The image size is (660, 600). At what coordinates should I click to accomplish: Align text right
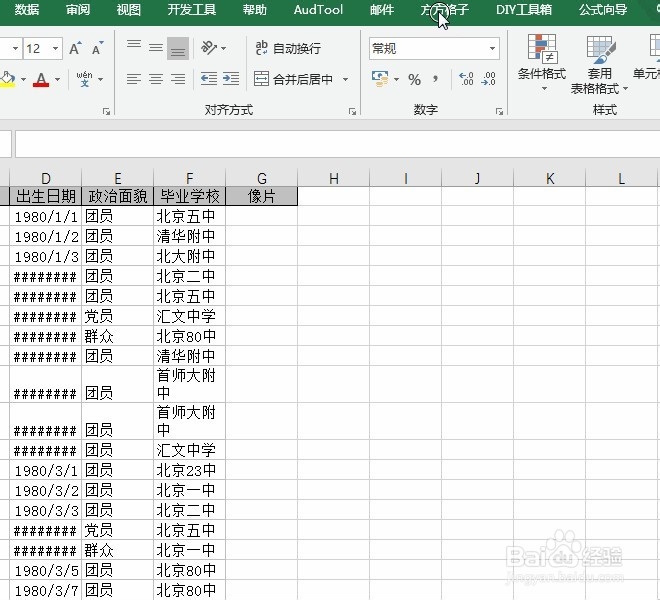point(178,79)
